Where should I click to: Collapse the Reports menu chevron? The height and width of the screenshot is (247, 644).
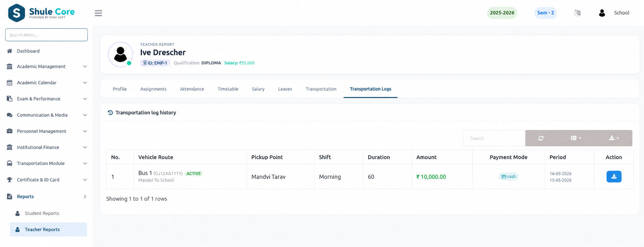pyautogui.click(x=85, y=196)
